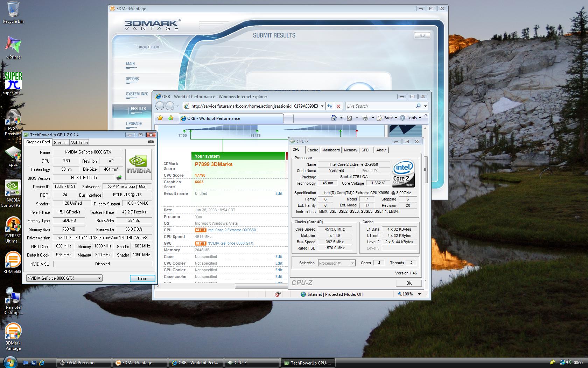Open Internet Explorer quick launch icon
This screenshot has height=368, width=588.
click(42, 363)
